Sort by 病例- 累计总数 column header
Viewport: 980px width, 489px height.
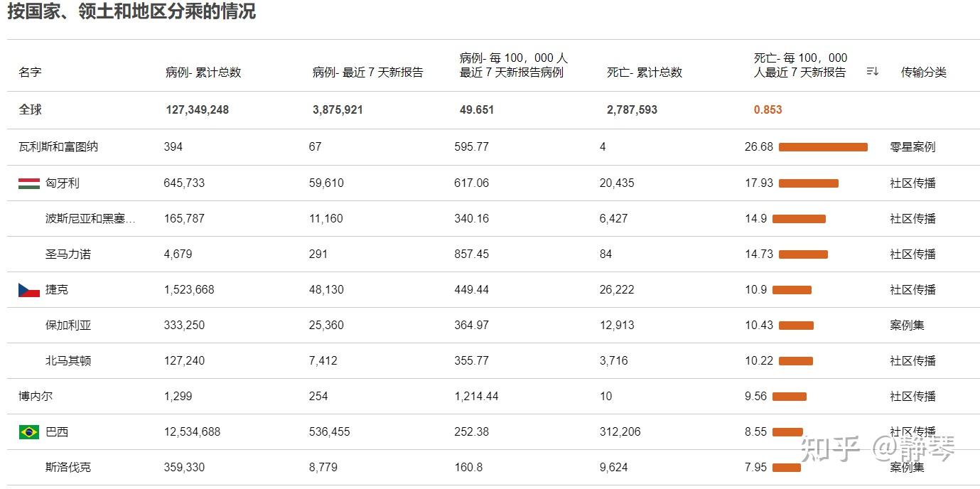click(x=203, y=72)
